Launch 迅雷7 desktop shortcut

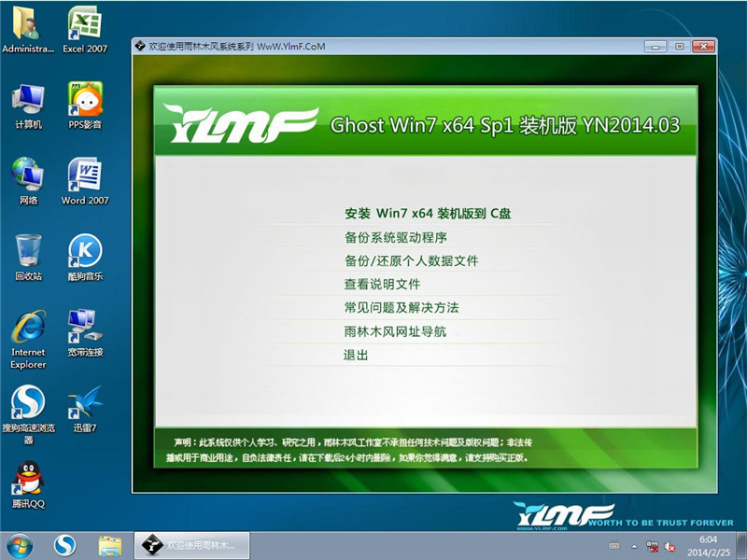(85, 408)
